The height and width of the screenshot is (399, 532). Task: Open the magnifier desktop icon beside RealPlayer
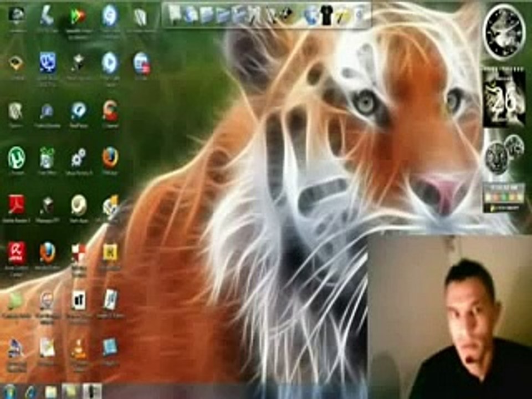[47, 111]
